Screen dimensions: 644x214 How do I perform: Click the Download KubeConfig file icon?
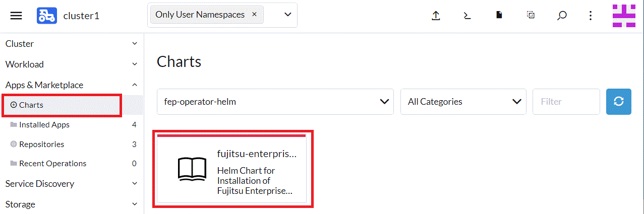pos(499,16)
